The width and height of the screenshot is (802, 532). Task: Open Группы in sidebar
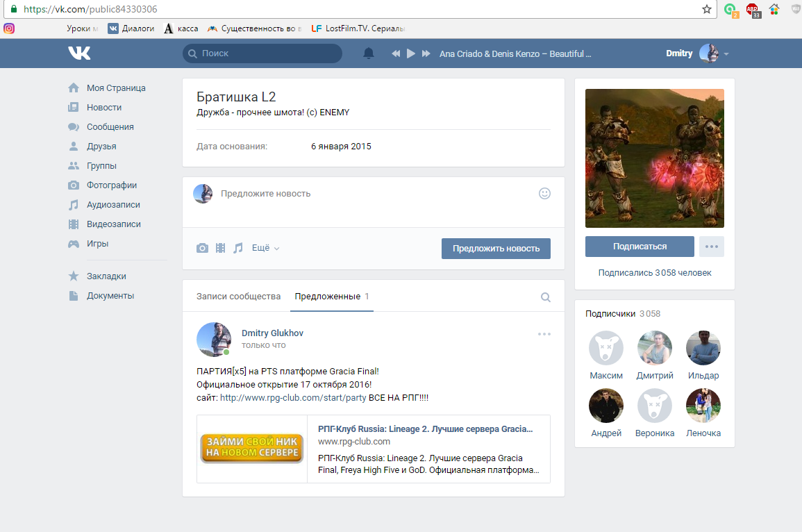(x=101, y=166)
